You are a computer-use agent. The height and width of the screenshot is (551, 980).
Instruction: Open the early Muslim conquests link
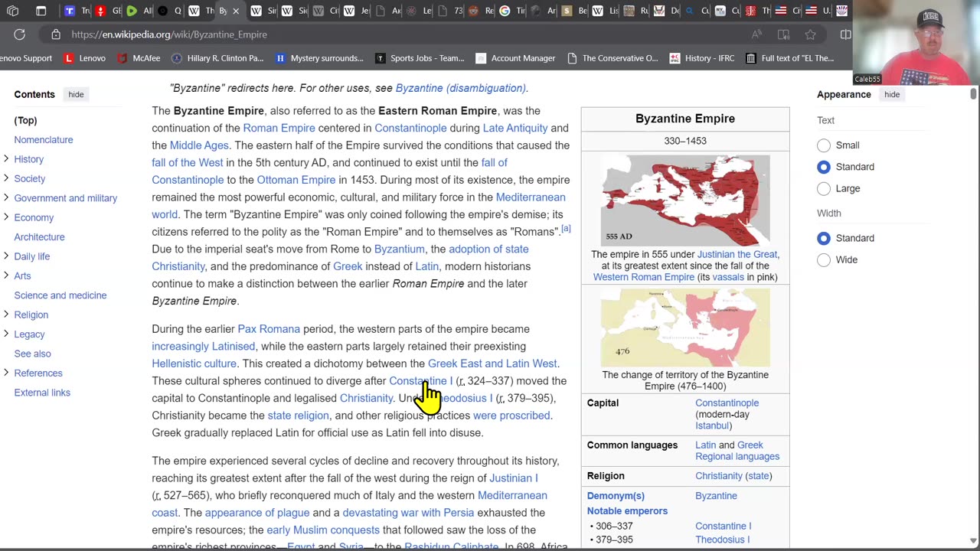coord(323,530)
